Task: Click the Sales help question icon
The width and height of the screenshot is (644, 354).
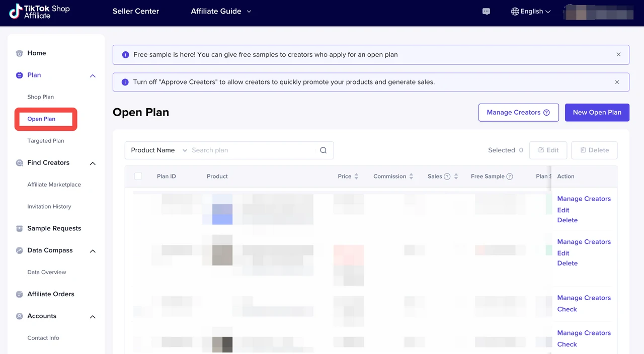Action: click(447, 176)
